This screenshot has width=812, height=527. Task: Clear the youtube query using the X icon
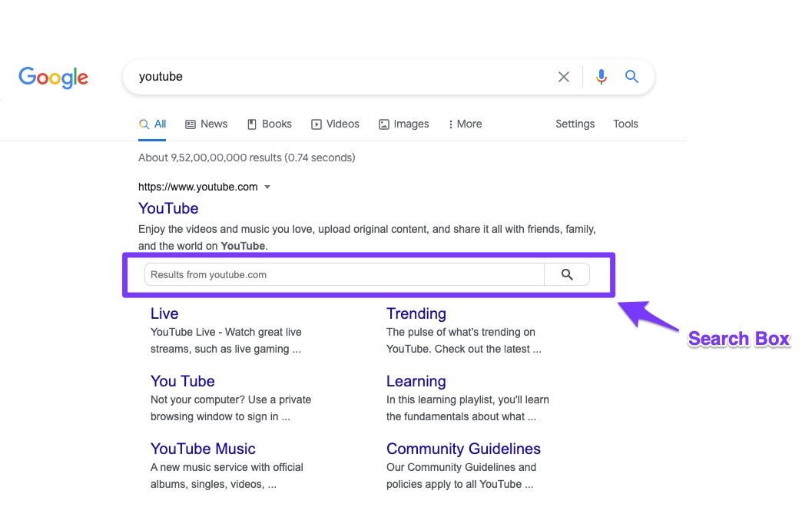pos(563,76)
